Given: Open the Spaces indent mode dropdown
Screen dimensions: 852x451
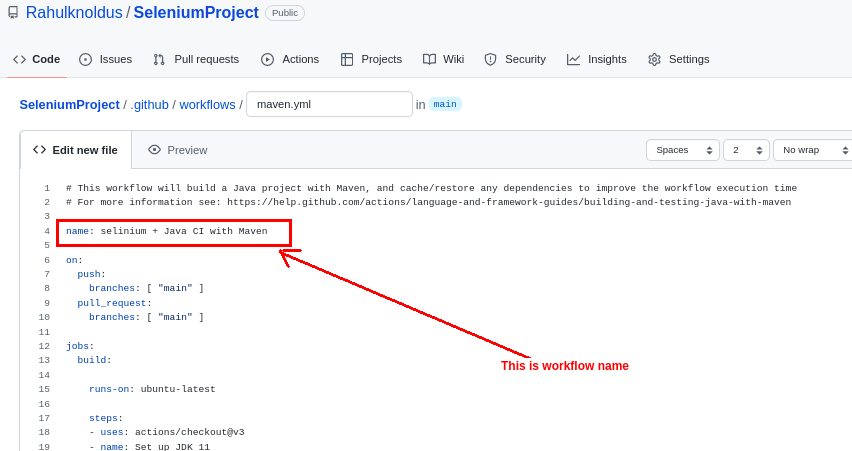Looking at the screenshot, I should [683, 150].
